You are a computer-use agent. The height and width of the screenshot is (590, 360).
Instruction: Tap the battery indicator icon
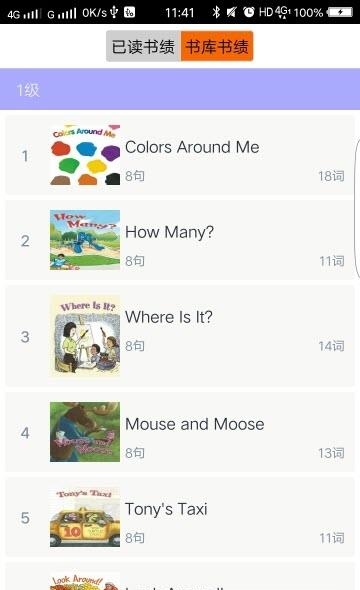340,12
